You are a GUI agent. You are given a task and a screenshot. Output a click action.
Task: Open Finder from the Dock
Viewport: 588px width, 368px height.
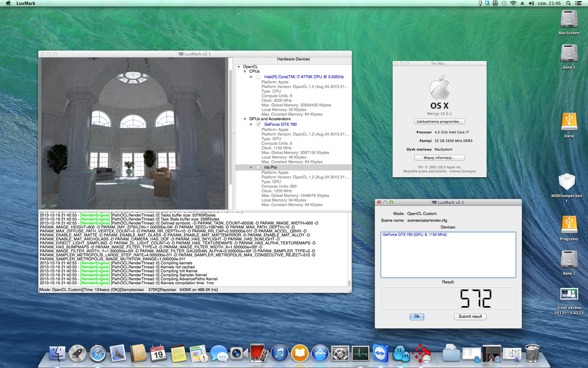(x=57, y=353)
